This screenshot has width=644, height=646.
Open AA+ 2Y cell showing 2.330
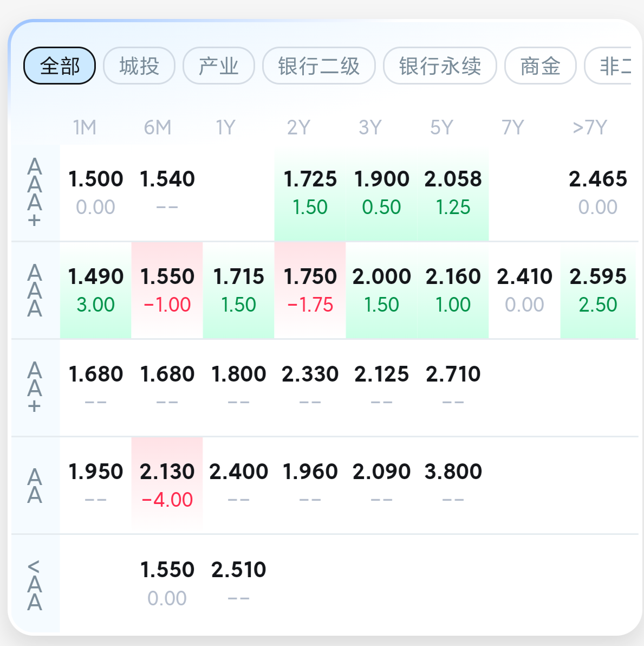pyautogui.click(x=310, y=387)
